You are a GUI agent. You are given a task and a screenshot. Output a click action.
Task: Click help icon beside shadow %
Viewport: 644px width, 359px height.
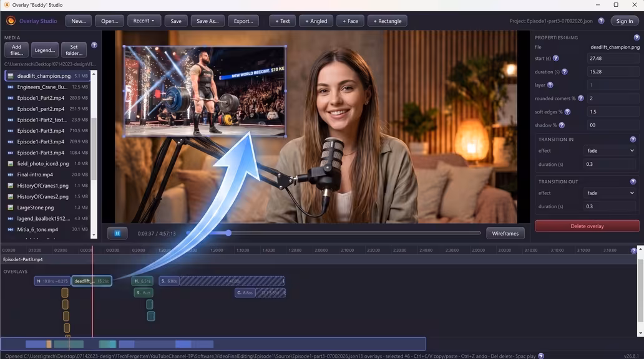click(x=562, y=125)
